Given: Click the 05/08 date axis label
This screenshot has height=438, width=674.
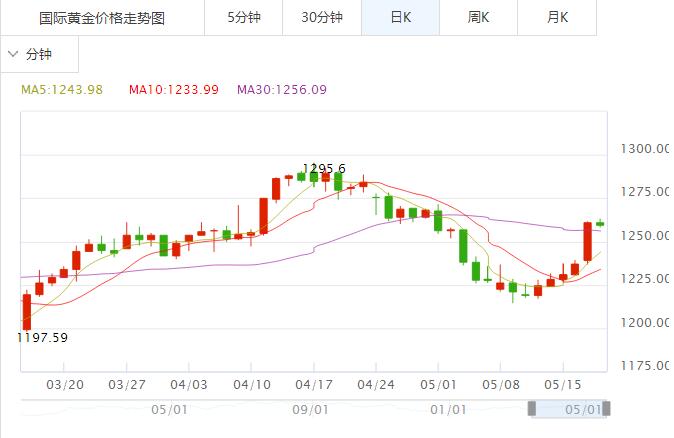Looking at the screenshot, I should [501, 384].
